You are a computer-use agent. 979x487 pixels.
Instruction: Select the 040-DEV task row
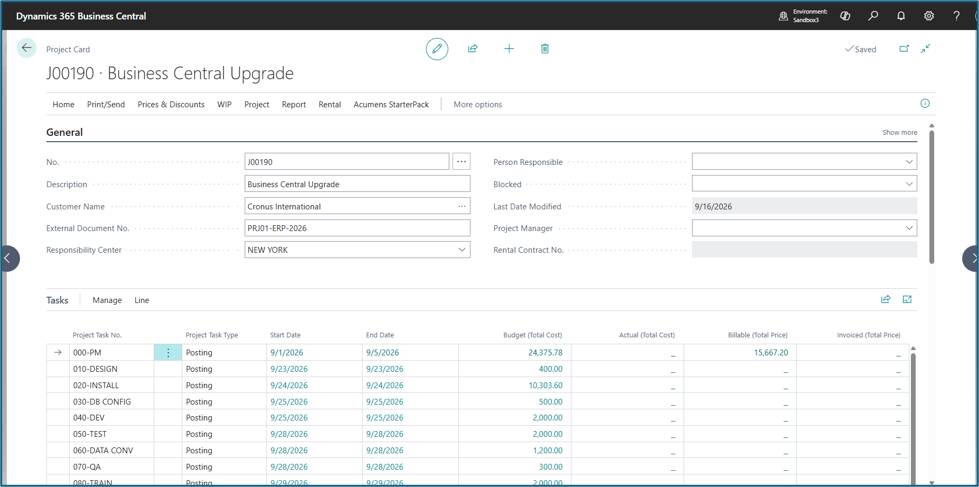coord(480,418)
